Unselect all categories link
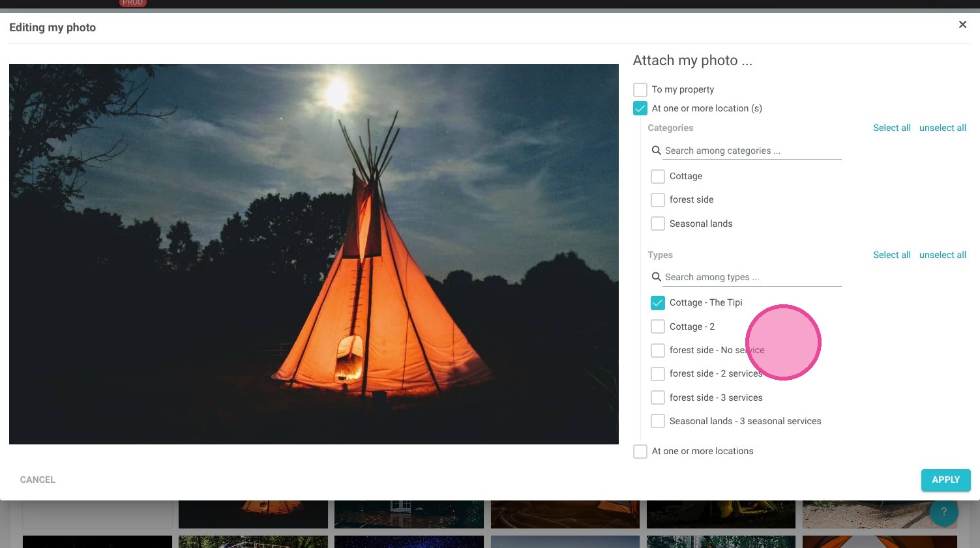Image resolution: width=980 pixels, height=548 pixels. click(943, 128)
